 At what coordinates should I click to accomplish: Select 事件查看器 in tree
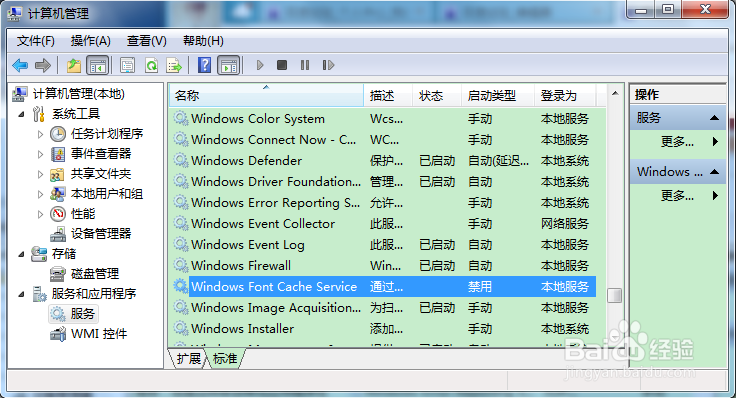coord(101,153)
